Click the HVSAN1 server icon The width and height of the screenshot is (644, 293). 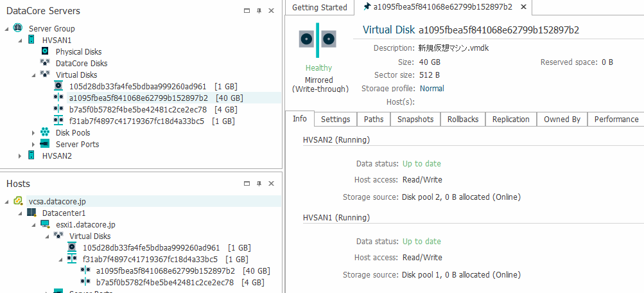[x=31, y=40]
